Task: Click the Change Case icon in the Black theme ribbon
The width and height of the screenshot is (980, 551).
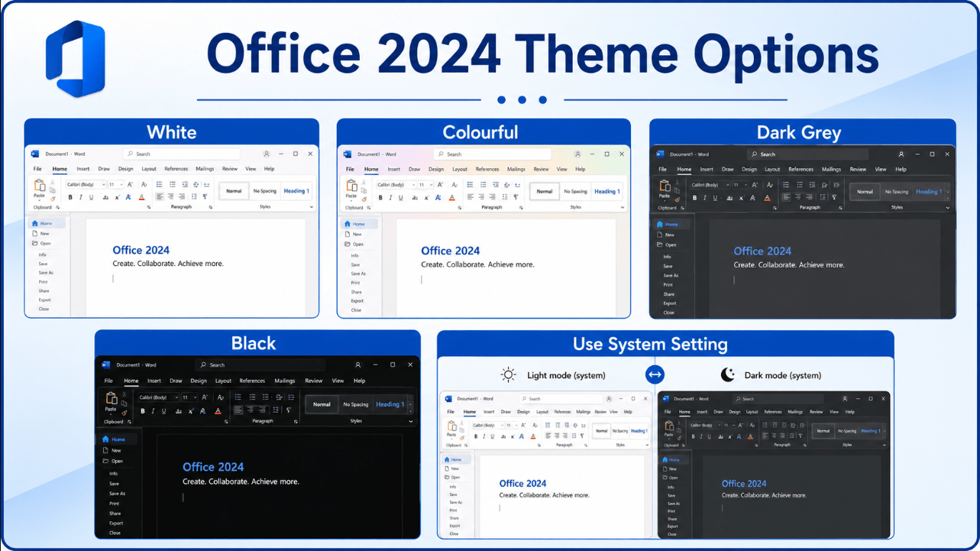Action: (x=221, y=397)
